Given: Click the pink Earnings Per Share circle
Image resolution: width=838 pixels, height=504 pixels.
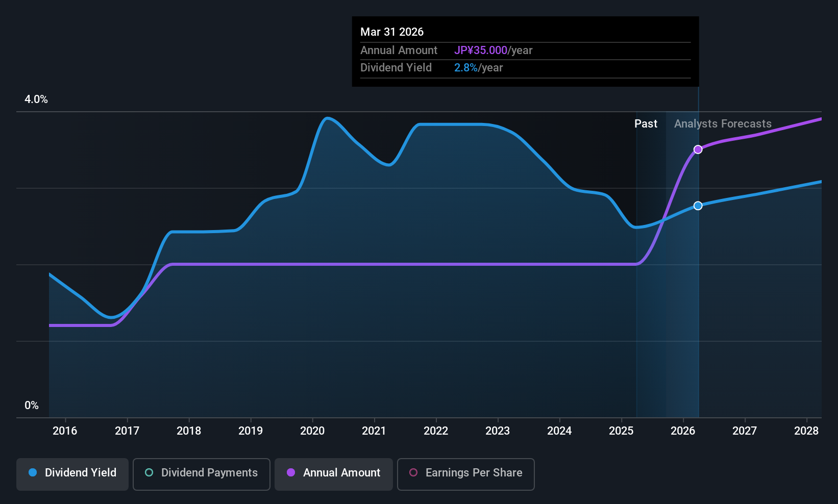Looking at the screenshot, I should point(413,472).
